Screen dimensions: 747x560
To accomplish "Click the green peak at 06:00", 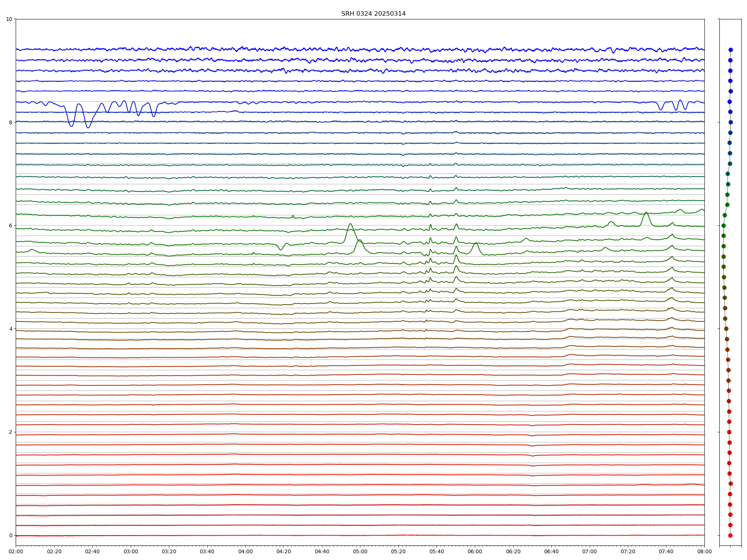I will click(475, 243).
